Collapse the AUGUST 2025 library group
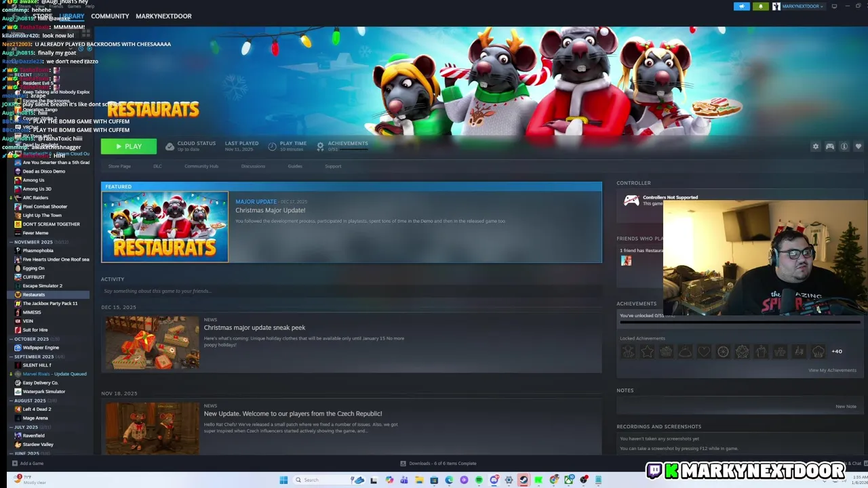The image size is (868, 488). tap(30, 401)
